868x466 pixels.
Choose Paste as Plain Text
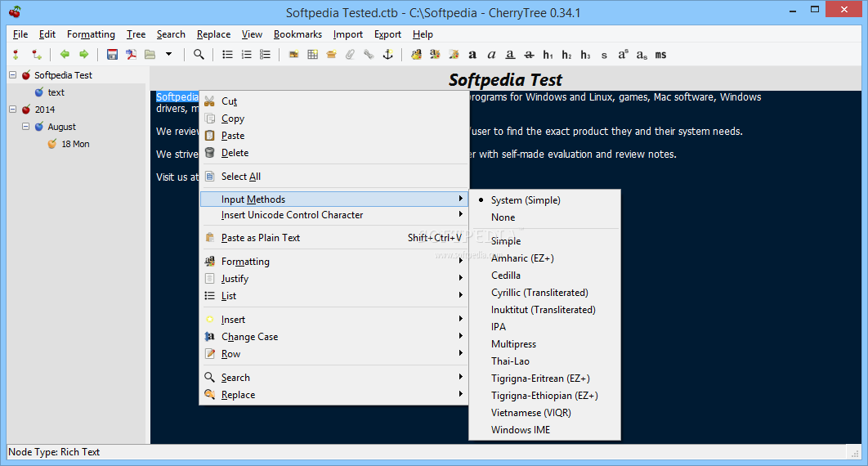tap(334, 237)
